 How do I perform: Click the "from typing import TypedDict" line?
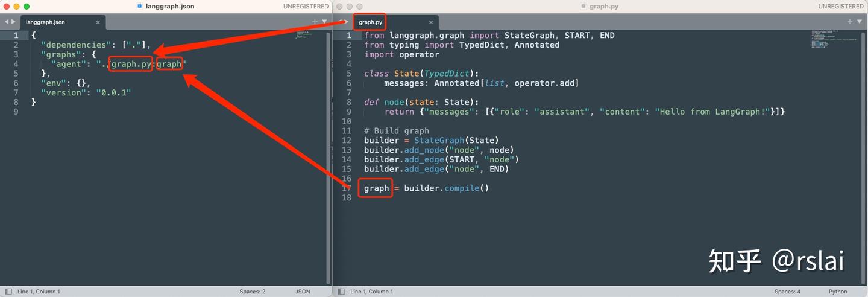point(462,45)
